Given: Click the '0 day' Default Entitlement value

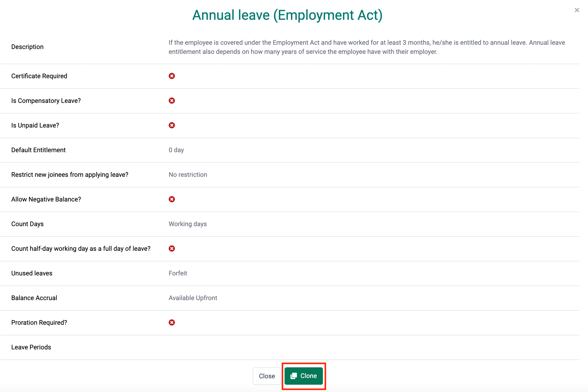Looking at the screenshot, I should point(176,150).
